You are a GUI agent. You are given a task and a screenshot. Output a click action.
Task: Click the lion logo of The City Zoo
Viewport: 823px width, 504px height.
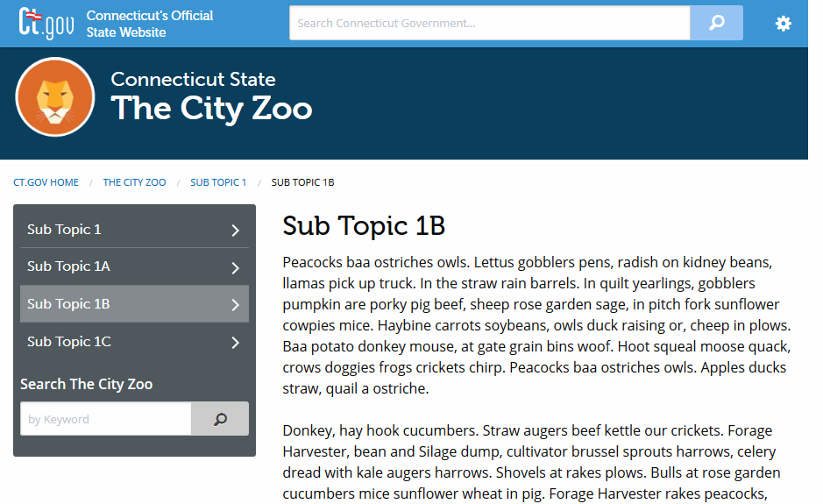click(55, 97)
